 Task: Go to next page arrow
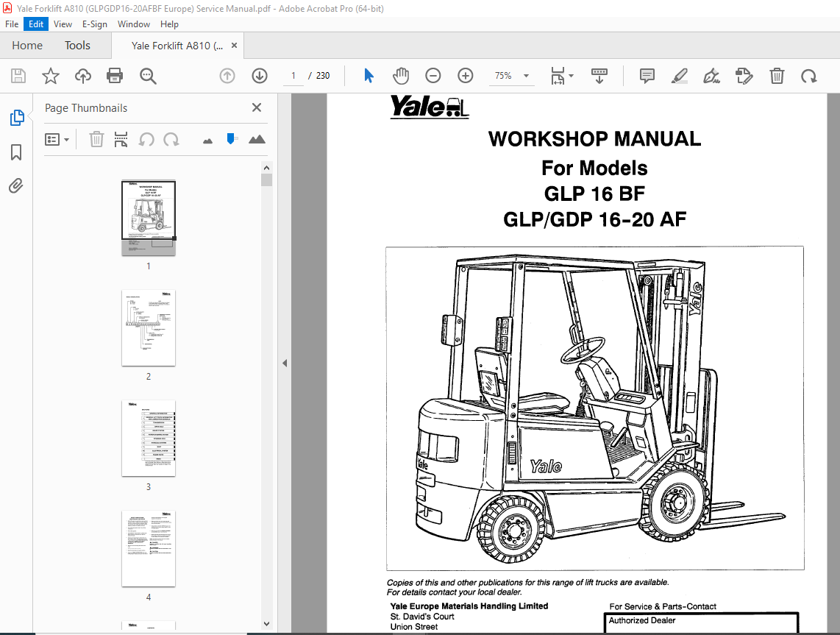click(x=260, y=76)
